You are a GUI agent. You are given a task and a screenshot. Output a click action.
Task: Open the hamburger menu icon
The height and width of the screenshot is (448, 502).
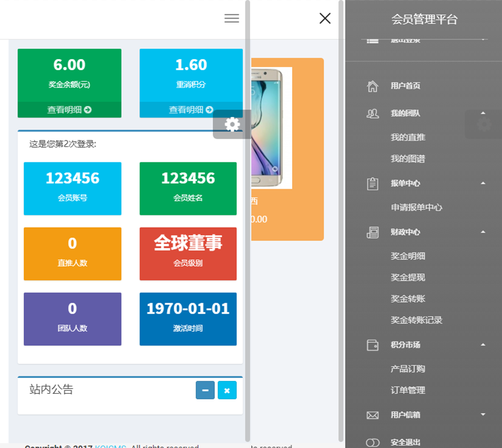click(x=231, y=18)
